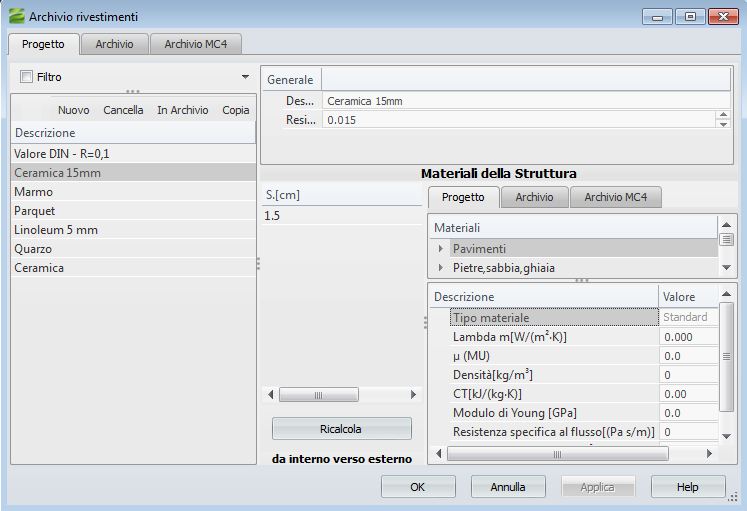Open the Filtro dropdown arrow
The width and height of the screenshot is (747, 511).
click(x=245, y=77)
